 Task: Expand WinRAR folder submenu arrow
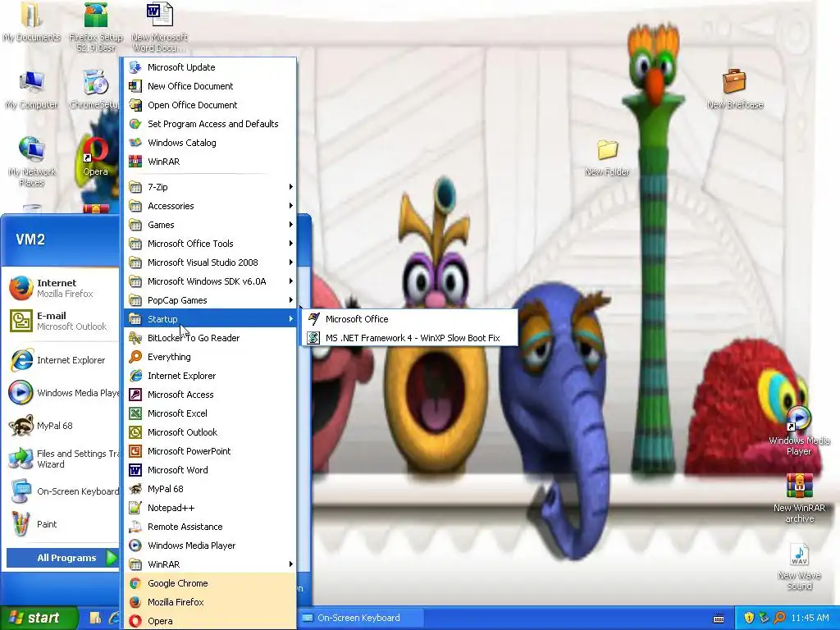pyautogui.click(x=291, y=564)
